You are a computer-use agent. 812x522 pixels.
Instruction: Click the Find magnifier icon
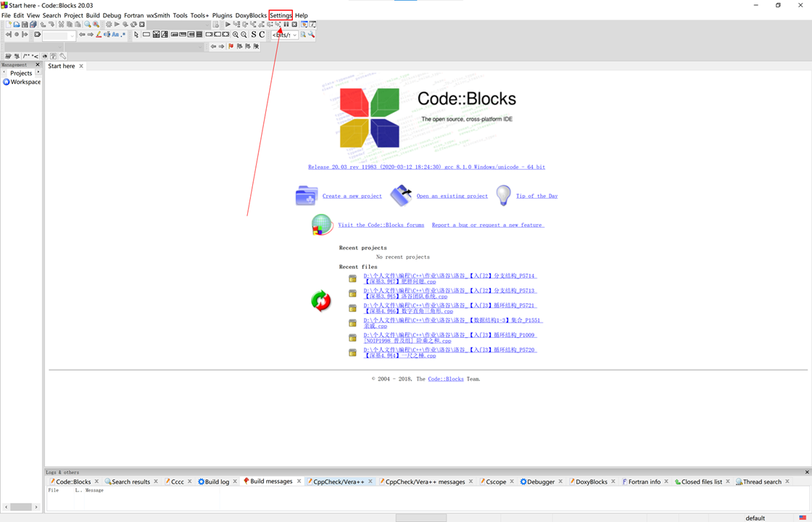coord(88,25)
